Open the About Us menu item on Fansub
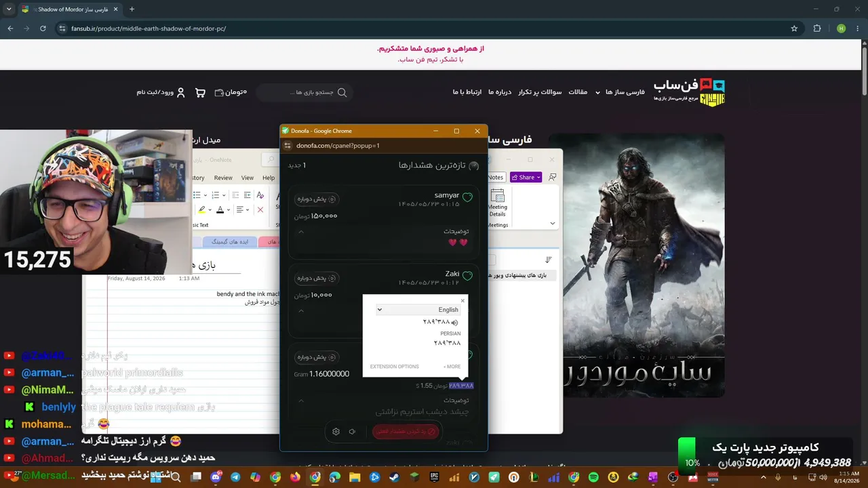 499,92
